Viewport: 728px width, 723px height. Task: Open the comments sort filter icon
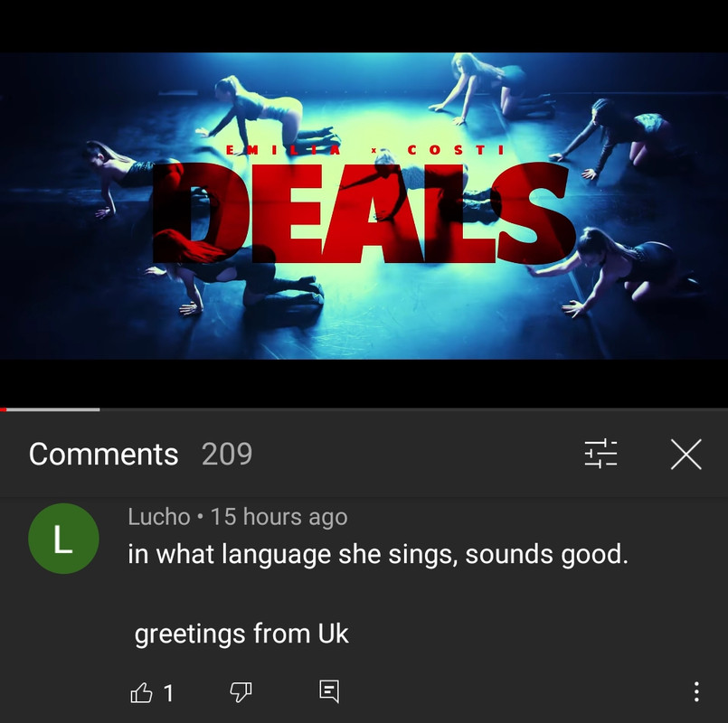click(600, 454)
